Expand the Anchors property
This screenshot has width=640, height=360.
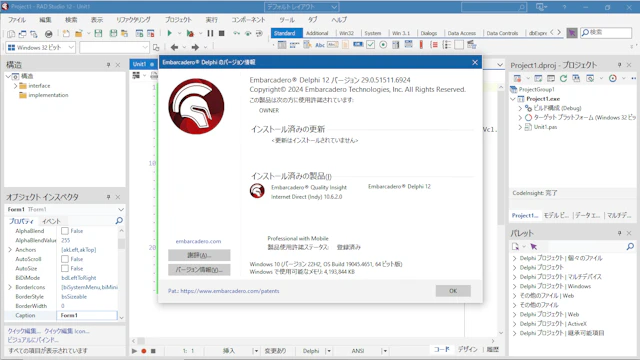[x=10, y=250]
